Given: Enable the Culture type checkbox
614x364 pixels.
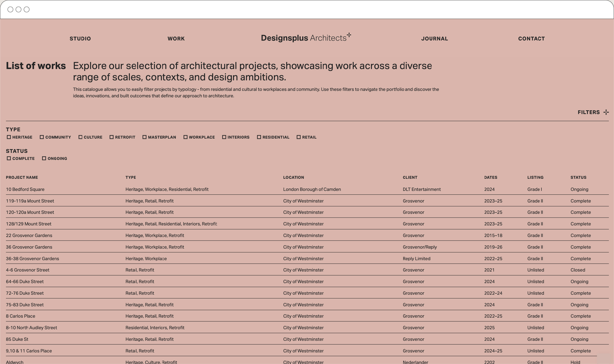Looking at the screenshot, I should coord(80,137).
